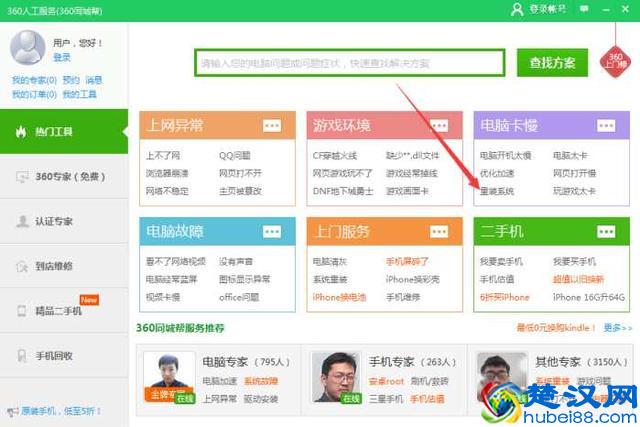Viewport: 640px width, 427px height.
Task: Click the 认证专家 person icon
Action: coord(22,221)
